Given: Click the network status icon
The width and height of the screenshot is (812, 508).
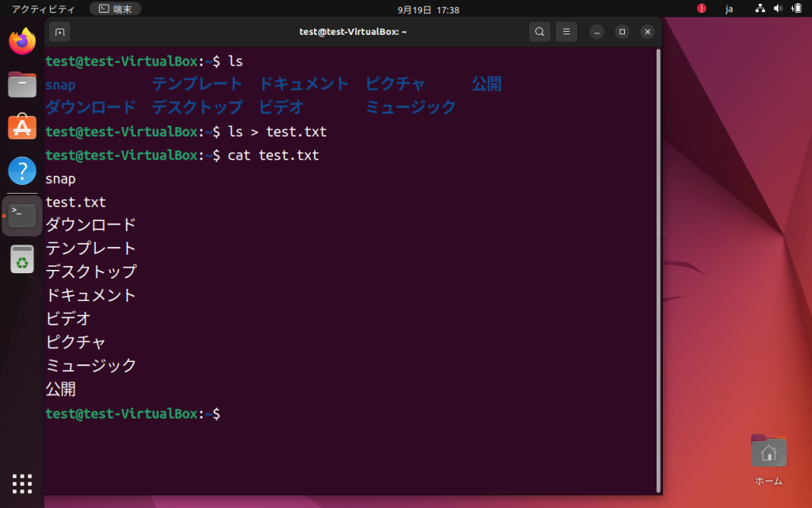Looking at the screenshot, I should [760, 8].
